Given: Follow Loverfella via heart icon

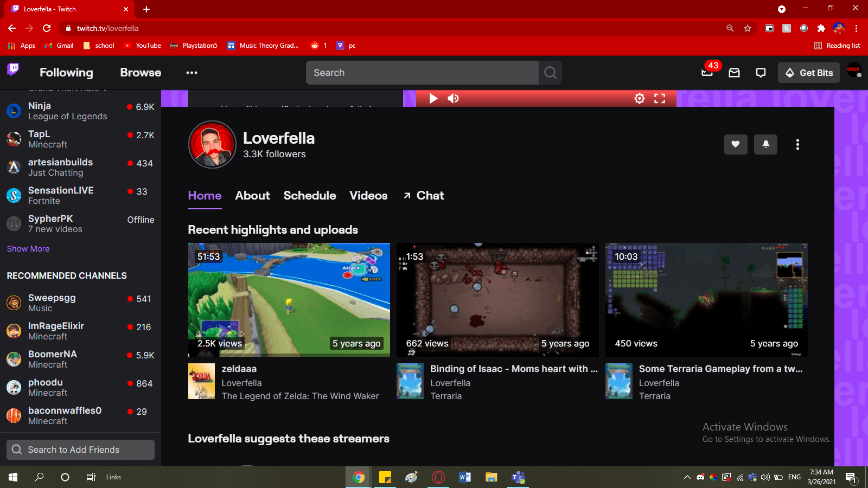Looking at the screenshot, I should click(x=736, y=145).
